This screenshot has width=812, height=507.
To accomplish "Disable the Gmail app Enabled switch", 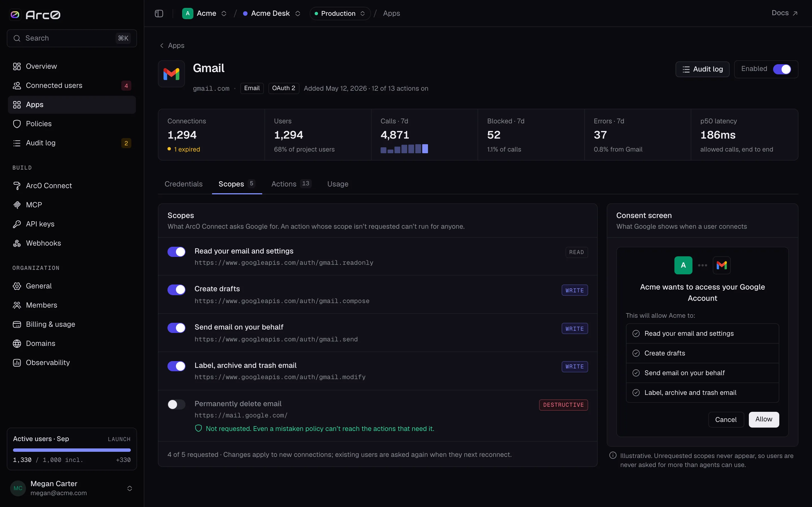I will click(782, 69).
